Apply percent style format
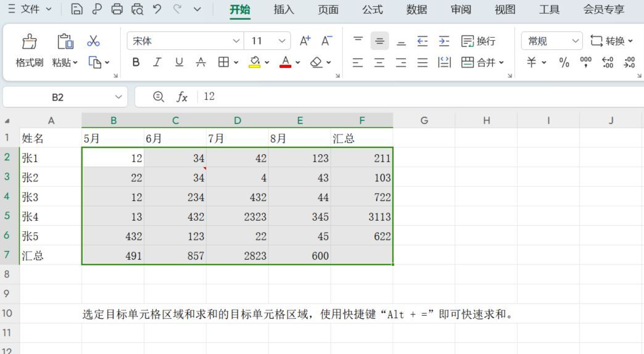Screen dimensions: 644x354 click(x=564, y=62)
